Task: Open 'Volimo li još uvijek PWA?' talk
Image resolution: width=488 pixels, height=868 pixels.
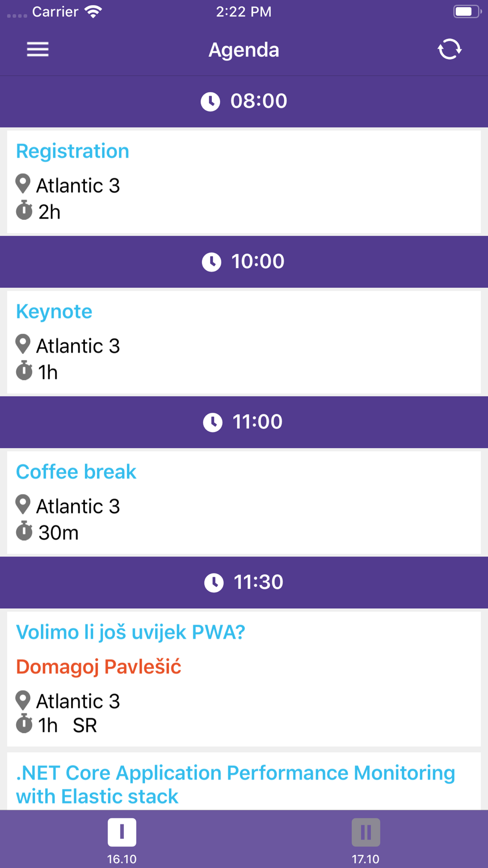Action: click(130, 632)
